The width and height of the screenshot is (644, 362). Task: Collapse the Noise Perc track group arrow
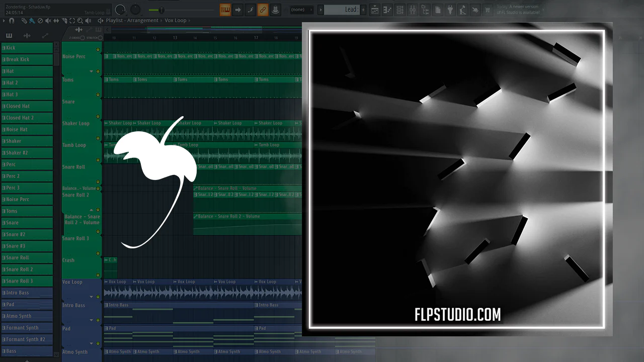pos(91,71)
